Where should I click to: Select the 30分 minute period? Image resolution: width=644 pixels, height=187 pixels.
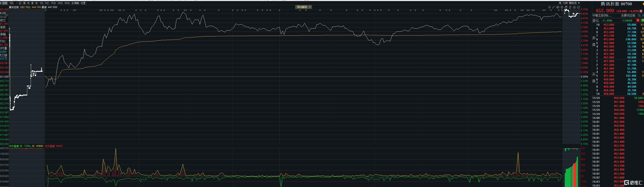point(60,3)
